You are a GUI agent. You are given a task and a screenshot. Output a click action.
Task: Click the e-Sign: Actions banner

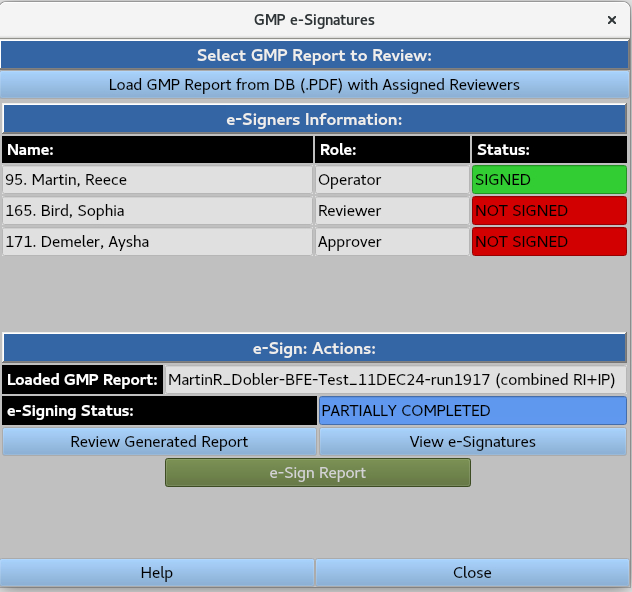314,348
